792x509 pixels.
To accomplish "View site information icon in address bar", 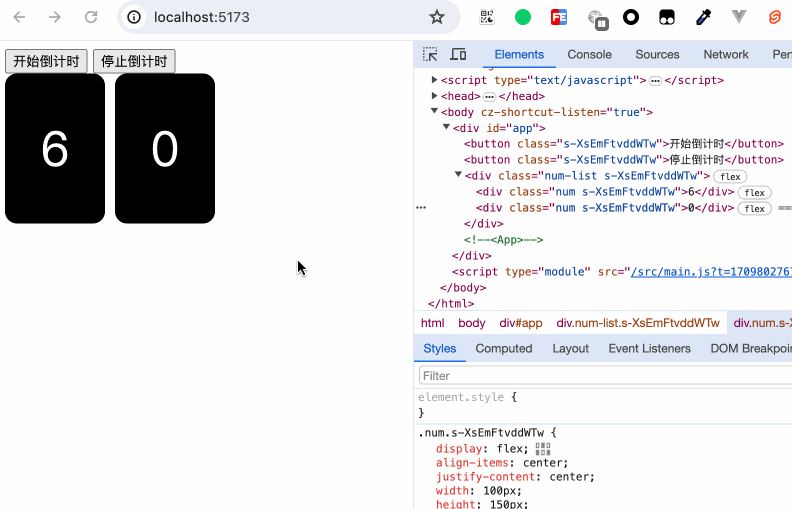I will tap(134, 17).
